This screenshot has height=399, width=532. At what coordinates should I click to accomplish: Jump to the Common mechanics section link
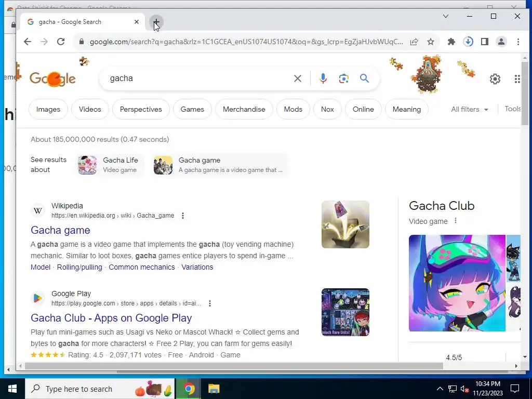tap(142, 267)
